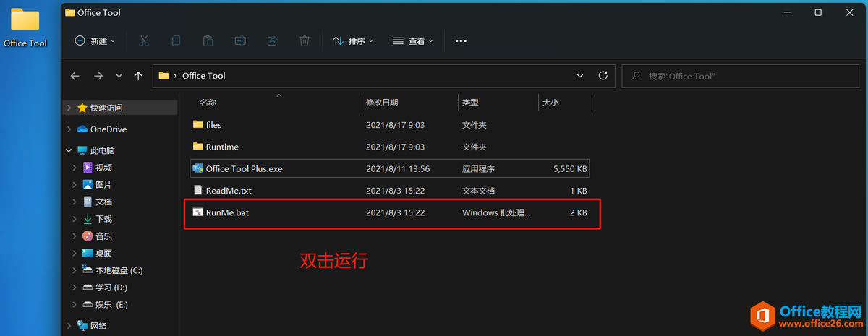Click the Paste clipboard icon in toolbar

click(208, 41)
